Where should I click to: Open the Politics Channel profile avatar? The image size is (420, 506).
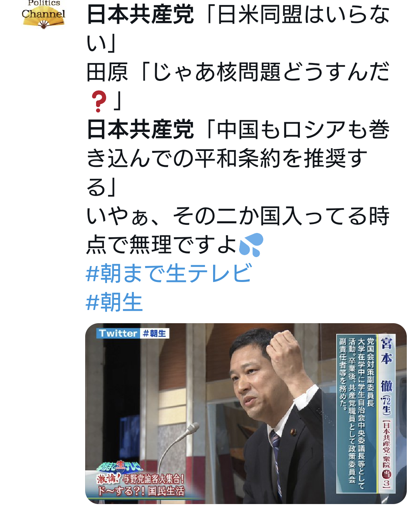43,14
